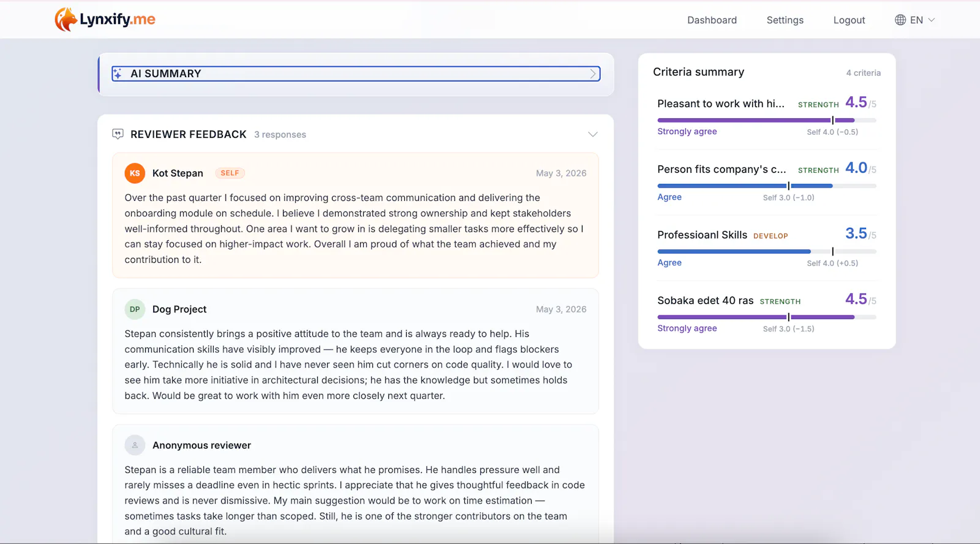980x544 pixels.
Task: Click 'Self 4.0 (−0.5)' value
Action: [832, 132]
